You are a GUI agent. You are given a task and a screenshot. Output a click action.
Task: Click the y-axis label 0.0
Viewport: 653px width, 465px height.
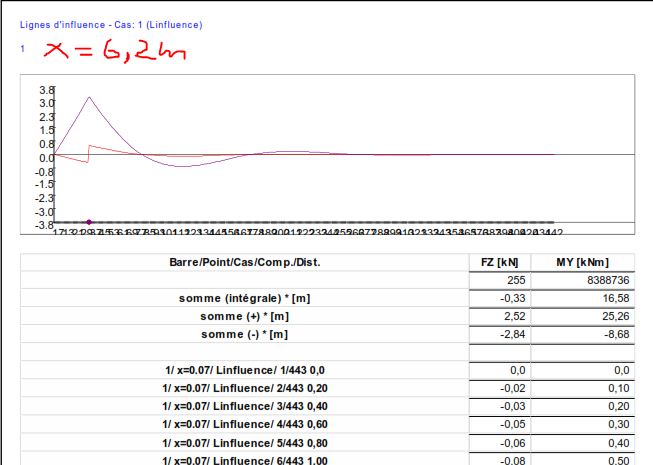(47, 158)
